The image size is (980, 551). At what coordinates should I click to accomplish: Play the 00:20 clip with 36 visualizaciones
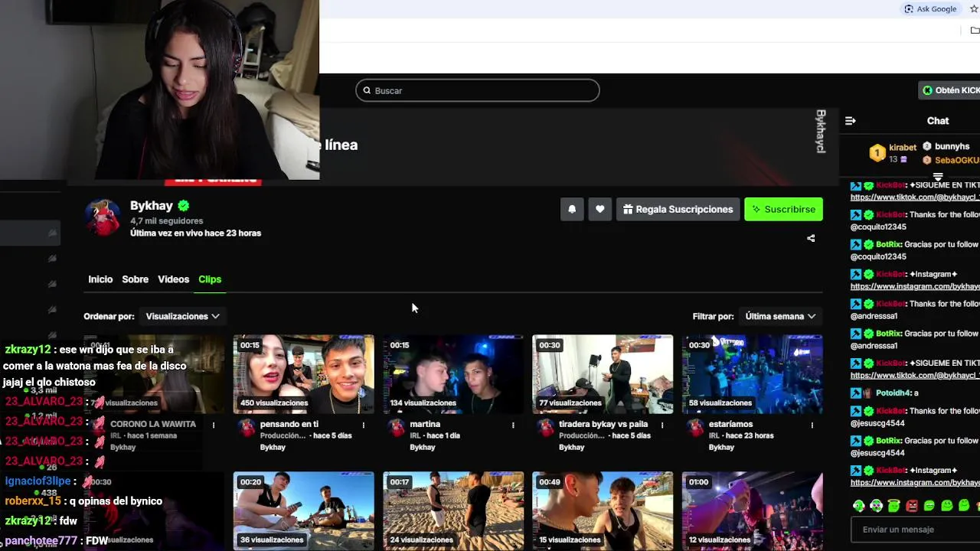coord(303,511)
